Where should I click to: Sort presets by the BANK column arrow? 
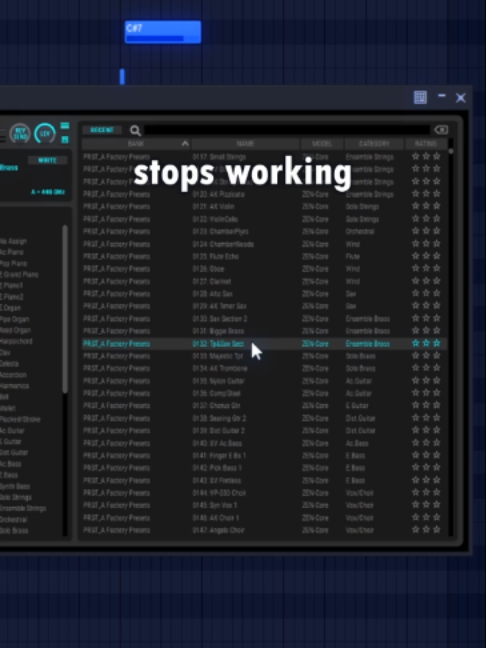185,143
